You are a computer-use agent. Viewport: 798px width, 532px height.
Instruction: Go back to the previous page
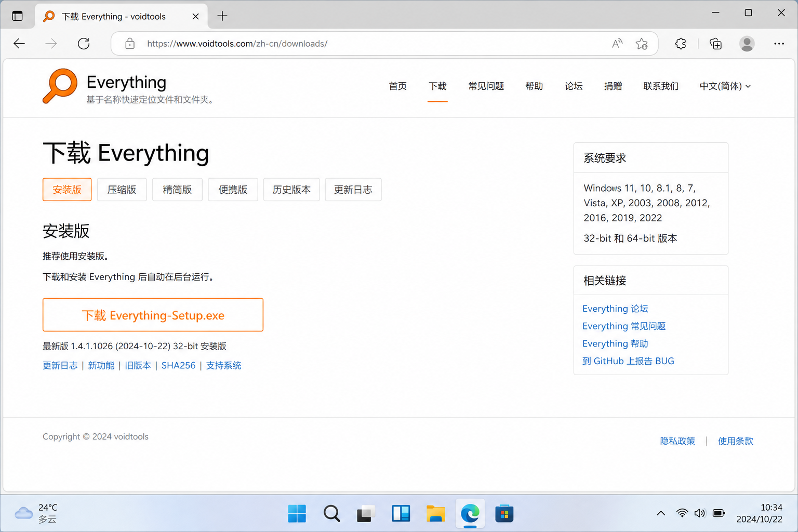[x=19, y=44]
